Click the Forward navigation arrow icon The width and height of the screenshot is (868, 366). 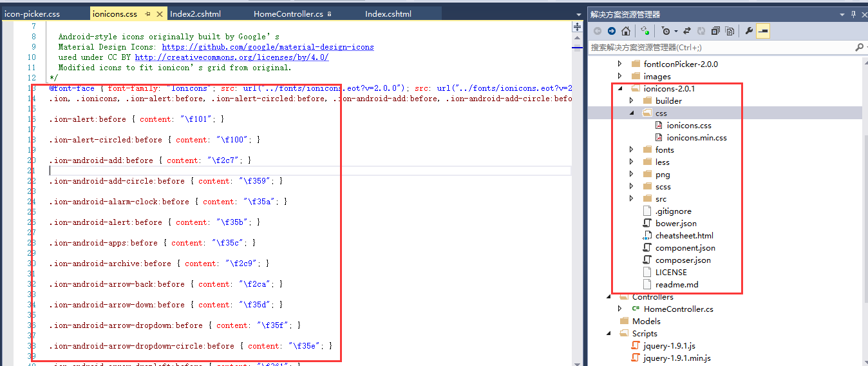[611, 31]
